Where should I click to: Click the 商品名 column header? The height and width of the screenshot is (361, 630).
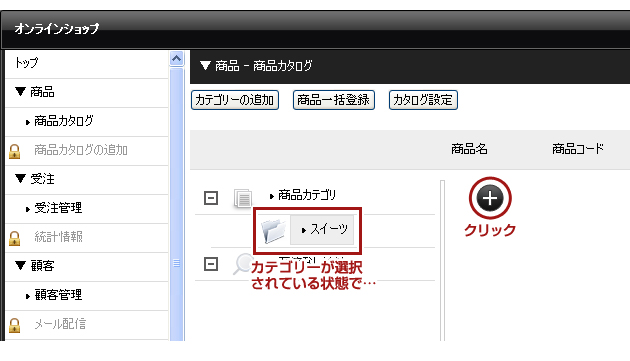pos(469,149)
